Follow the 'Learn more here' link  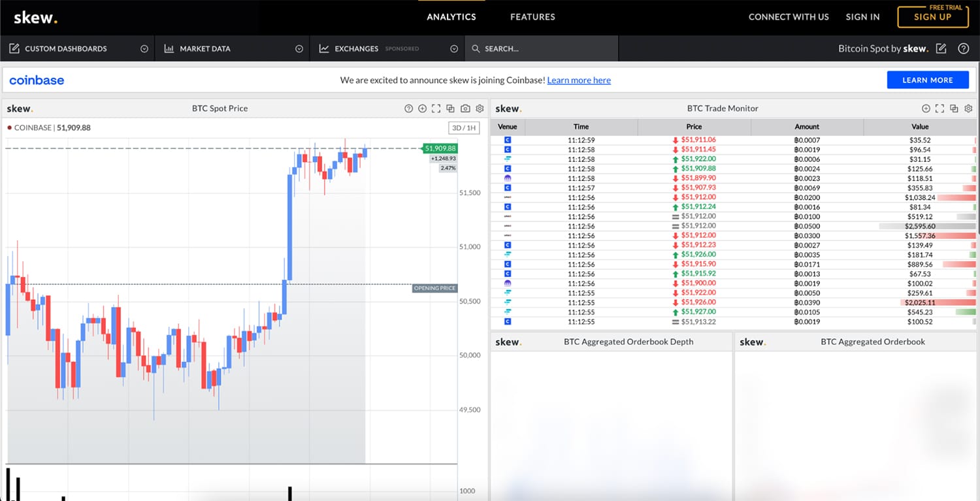tap(579, 80)
